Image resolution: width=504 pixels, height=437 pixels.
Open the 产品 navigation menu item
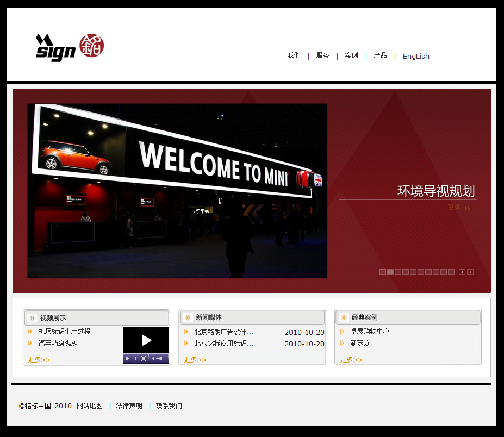380,55
